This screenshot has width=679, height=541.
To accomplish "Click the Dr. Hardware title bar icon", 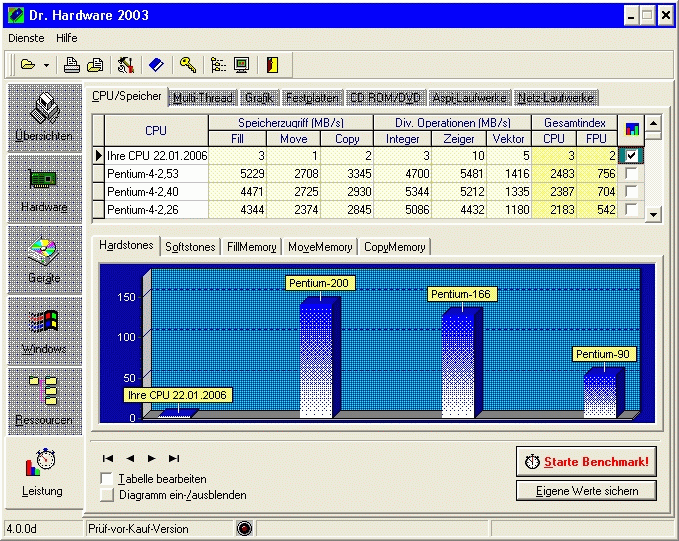I will (16, 15).
